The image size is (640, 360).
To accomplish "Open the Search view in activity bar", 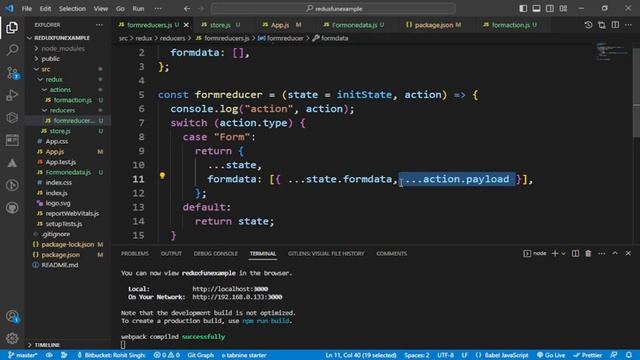I will pyautogui.click(x=12, y=50).
